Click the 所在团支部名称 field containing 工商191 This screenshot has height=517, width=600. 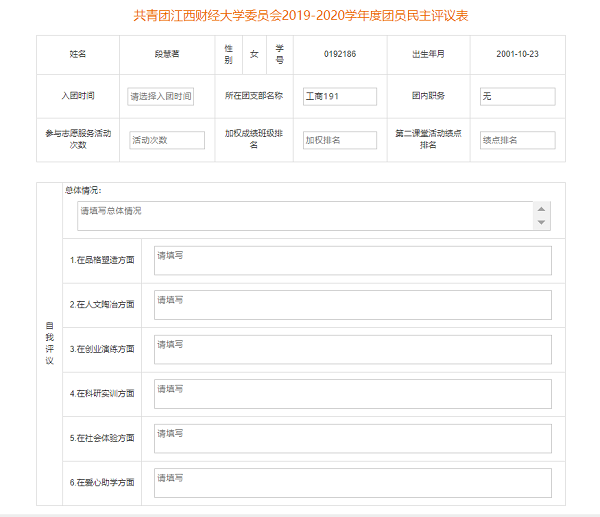pos(339,96)
